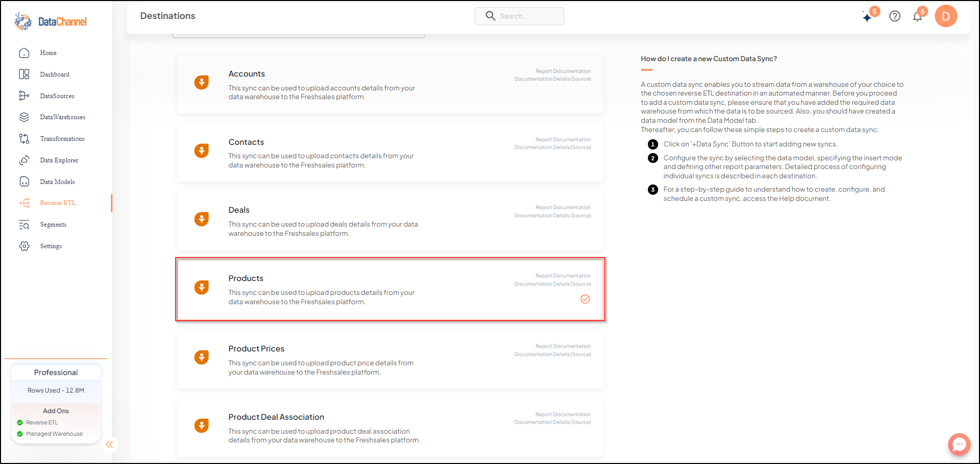This screenshot has height=464, width=980.
Task: Select the Products sync title
Action: pyautogui.click(x=246, y=279)
